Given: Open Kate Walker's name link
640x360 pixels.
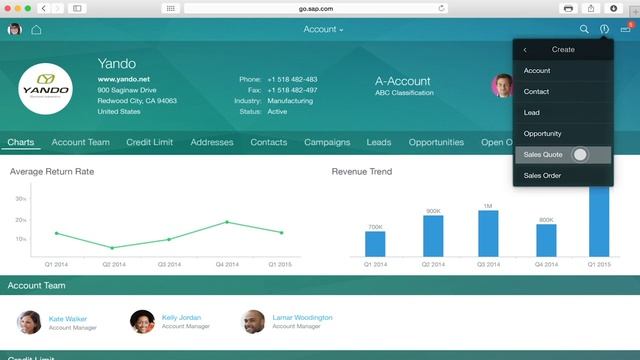Looking at the screenshot, I should point(68,319).
